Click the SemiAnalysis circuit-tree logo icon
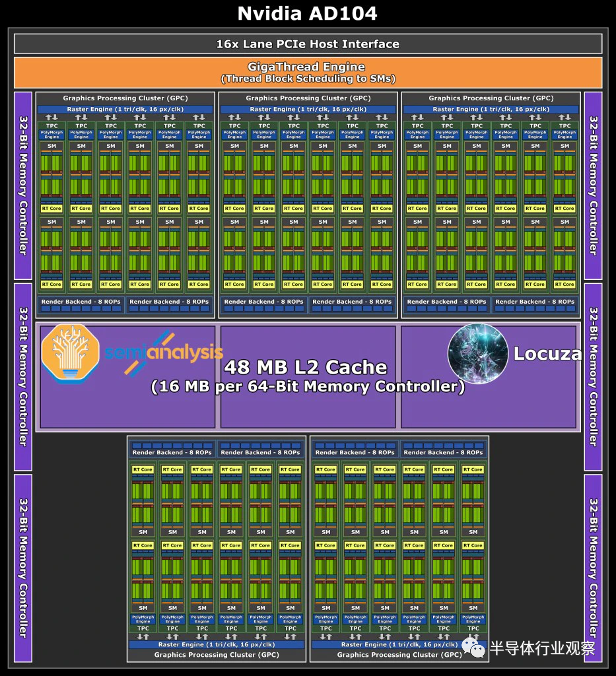Screen dimensions: 616x676 [70, 353]
